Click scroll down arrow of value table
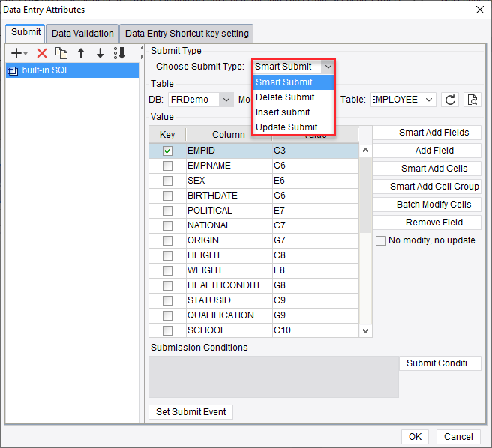492x448 pixels. [x=365, y=330]
